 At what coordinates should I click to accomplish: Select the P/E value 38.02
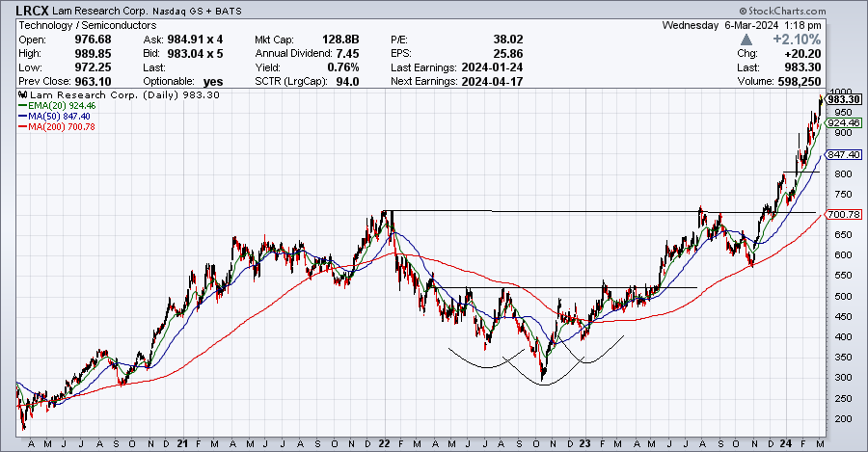[508, 40]
